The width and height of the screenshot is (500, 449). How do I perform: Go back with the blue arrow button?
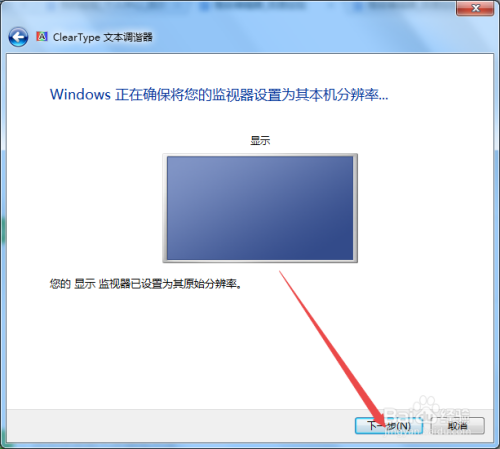18,37
